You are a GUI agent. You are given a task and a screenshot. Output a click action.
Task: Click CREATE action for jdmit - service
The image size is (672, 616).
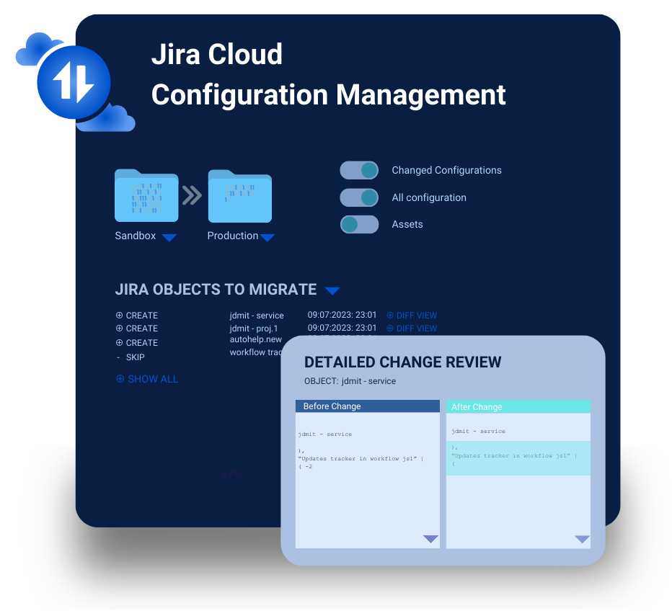tap(142, 316)
